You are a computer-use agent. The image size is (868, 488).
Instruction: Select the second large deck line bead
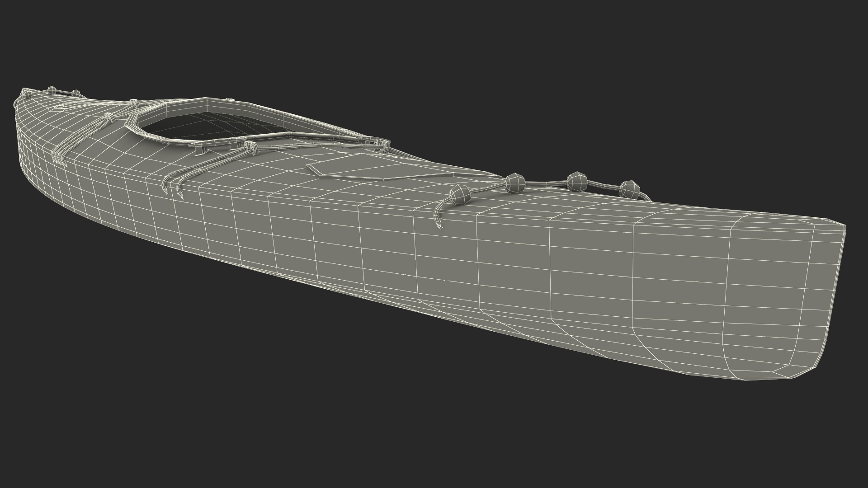(x=514, y=183)
